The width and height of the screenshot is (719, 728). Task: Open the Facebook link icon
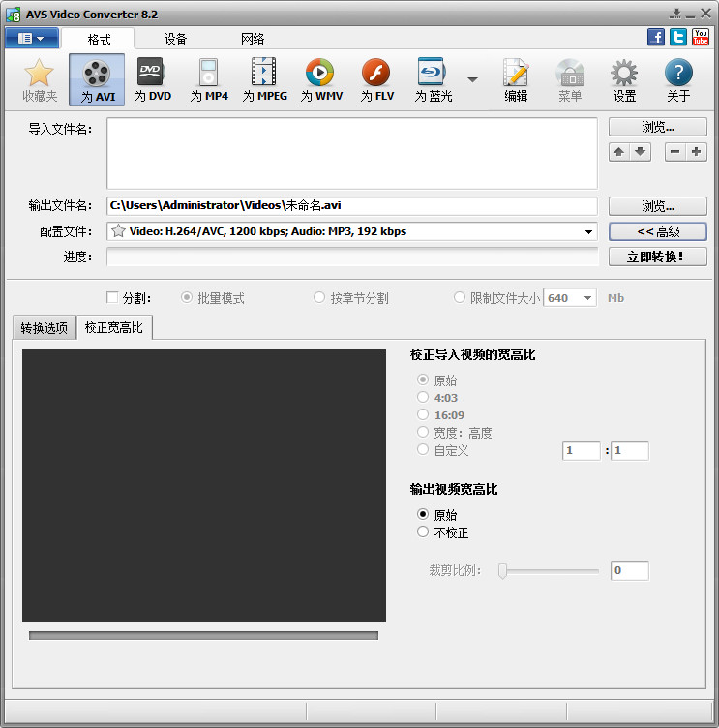(656, 37)
